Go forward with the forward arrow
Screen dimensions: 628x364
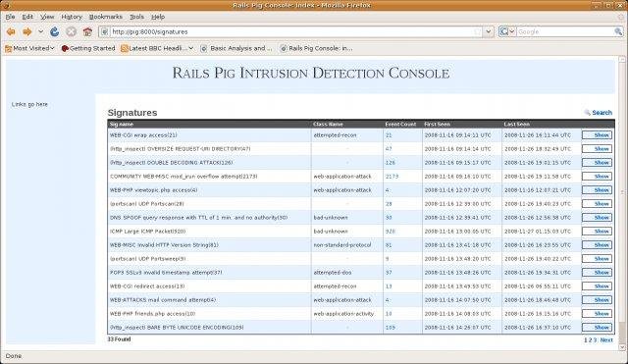point(27,31)
